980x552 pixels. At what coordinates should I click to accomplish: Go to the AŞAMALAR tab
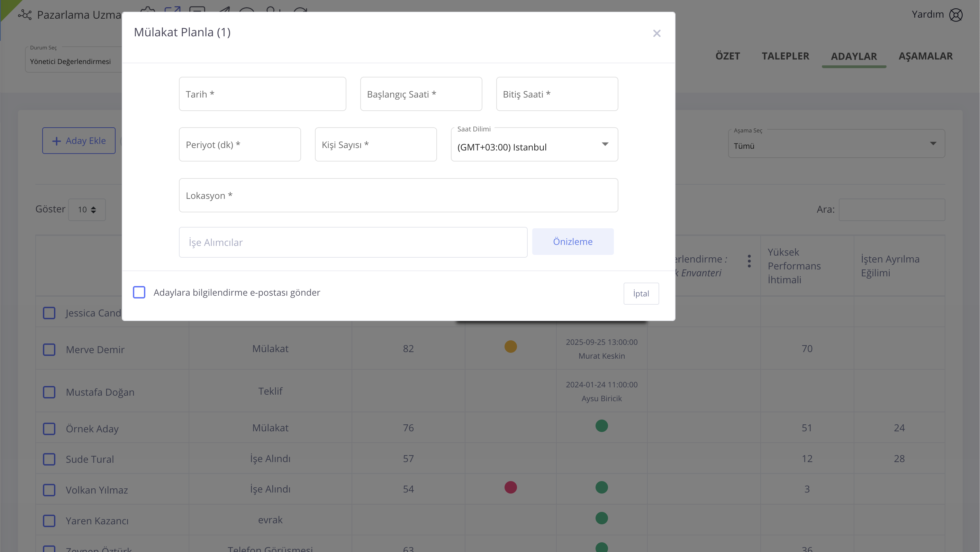click(925, 56)
